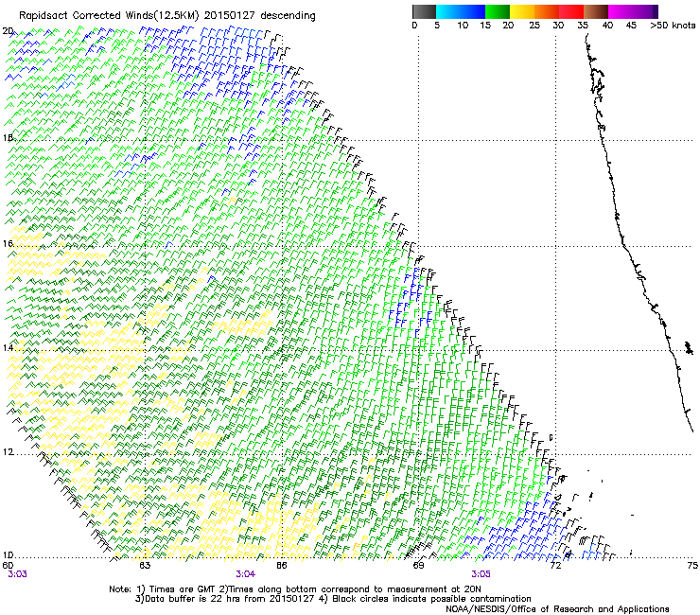Select the magenta-purple 40-50 knots legend swatch
The height and width of the screenshot is (615, 700).
point(633,11)
